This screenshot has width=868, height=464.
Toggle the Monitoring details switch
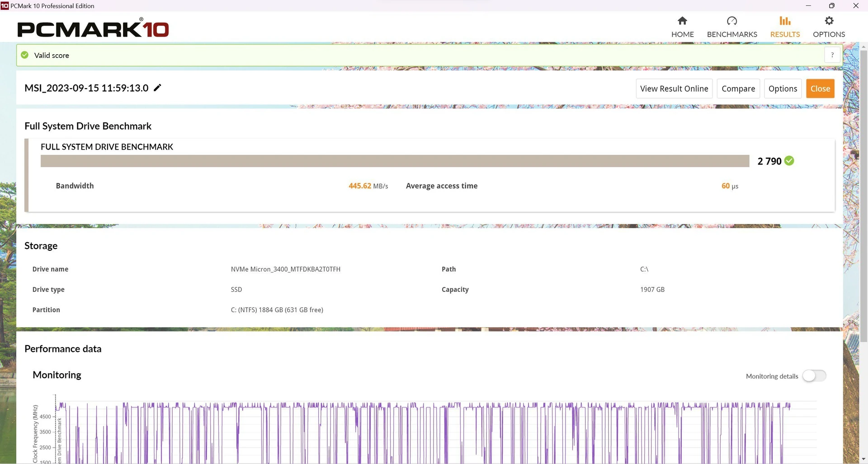tap(814, 376)
